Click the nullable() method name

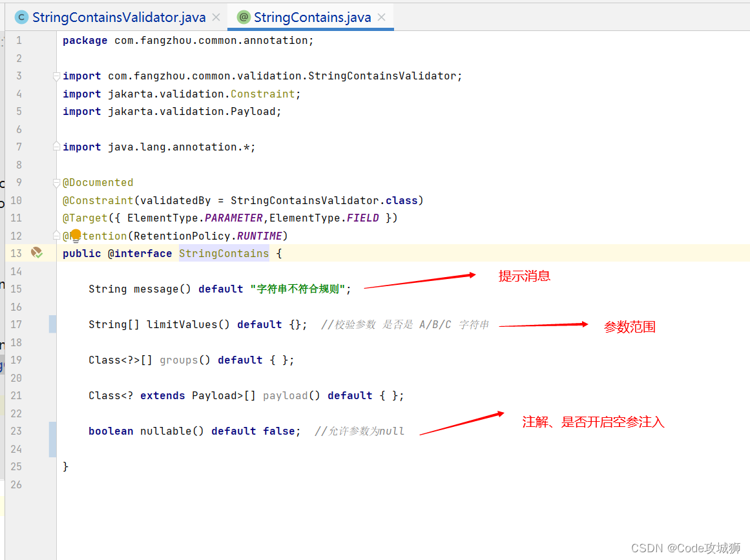(x=172, y=431)
